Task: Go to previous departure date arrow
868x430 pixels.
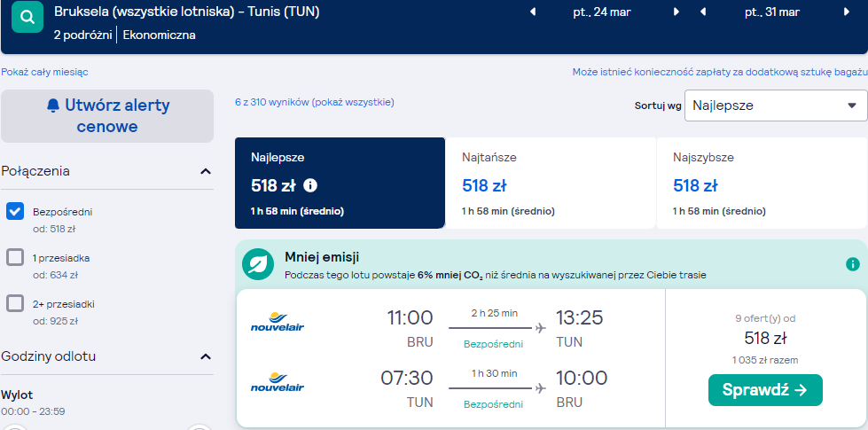Action: point(533,12)
